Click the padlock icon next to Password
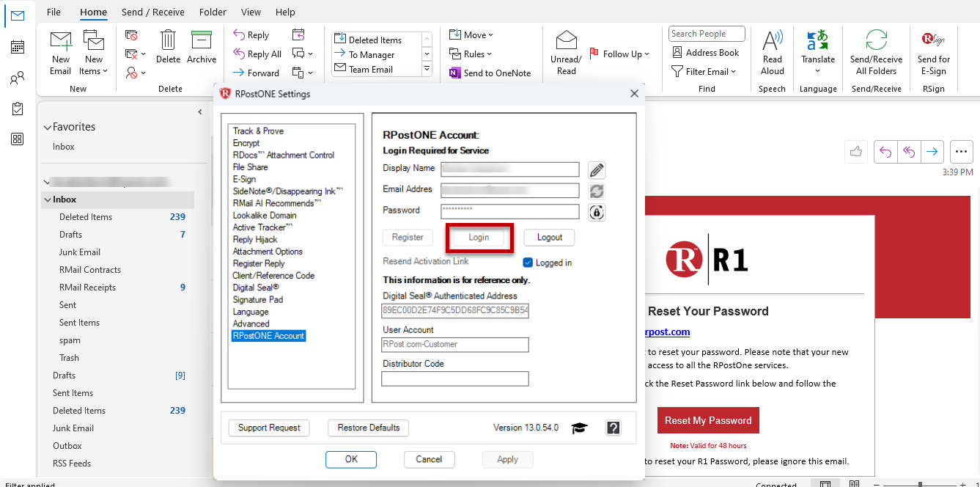The image size is (980, 487). tap(597, 212)
